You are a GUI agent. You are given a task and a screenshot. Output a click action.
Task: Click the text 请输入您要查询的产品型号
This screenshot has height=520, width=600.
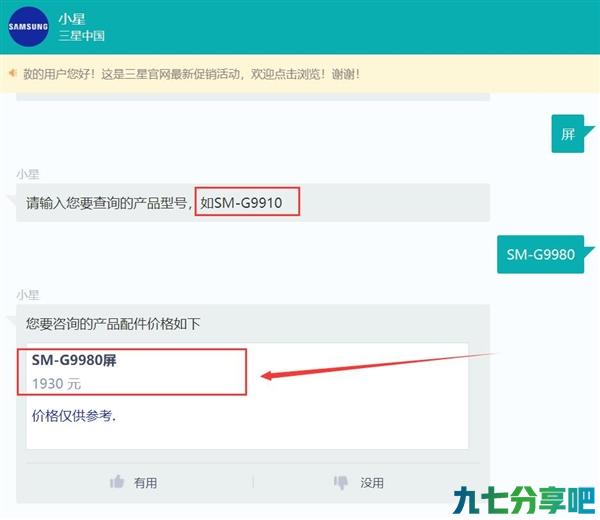click(106, 203)
